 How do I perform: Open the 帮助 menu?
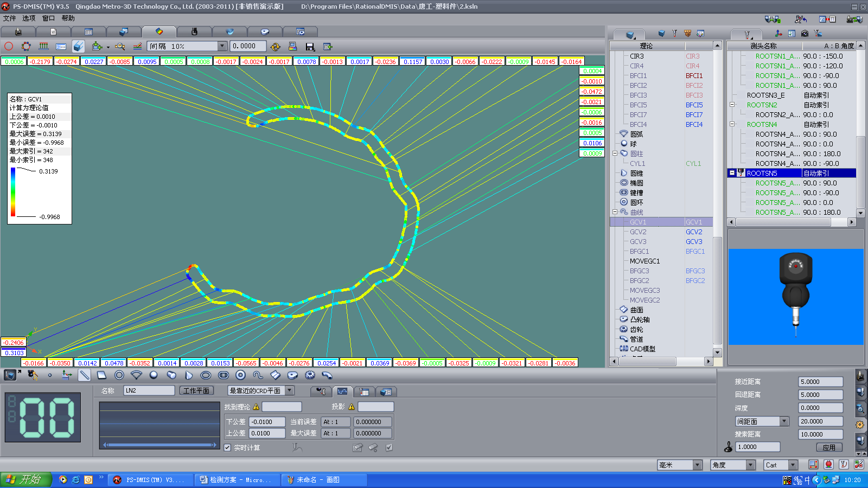(x=68, y=18)
